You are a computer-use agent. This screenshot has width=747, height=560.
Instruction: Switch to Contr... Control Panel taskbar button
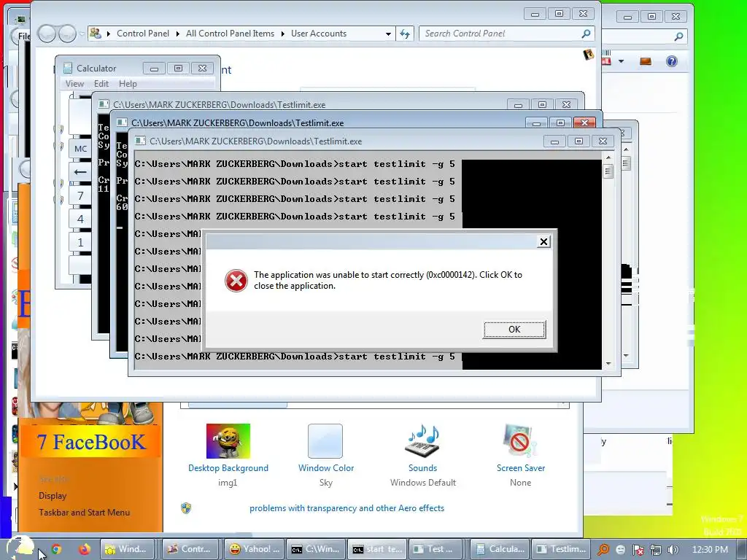click(x=190, y=549)
